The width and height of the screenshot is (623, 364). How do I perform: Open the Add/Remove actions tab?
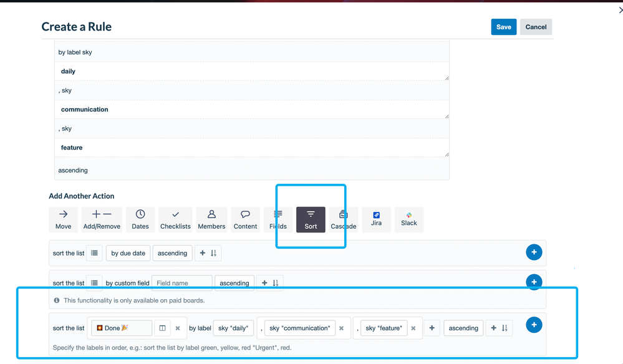click(102, 219)
